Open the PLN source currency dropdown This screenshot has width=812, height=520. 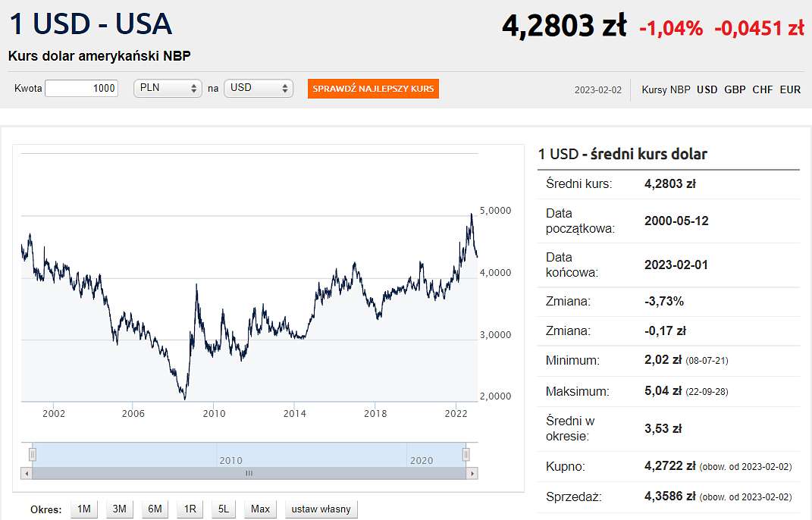click(x=168, y=89)
